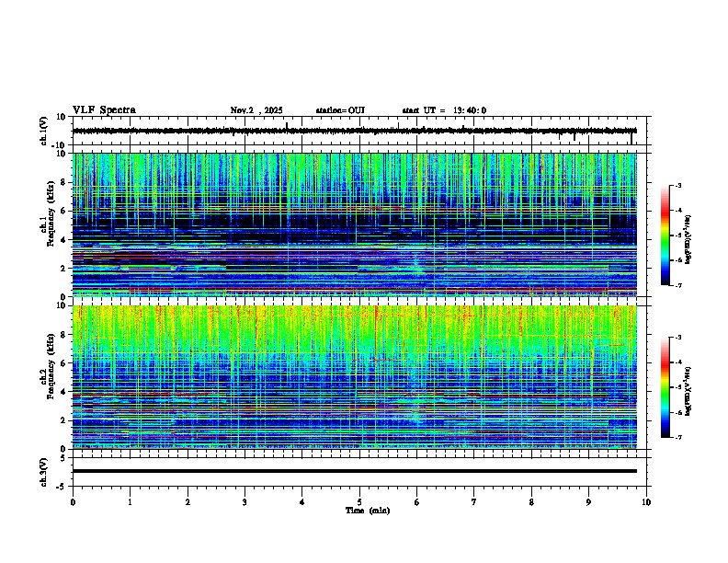Select the ch.2 colorbar "log(PSD)" unit label
This screenshot has width=728, height=563.
coord(688,391)
